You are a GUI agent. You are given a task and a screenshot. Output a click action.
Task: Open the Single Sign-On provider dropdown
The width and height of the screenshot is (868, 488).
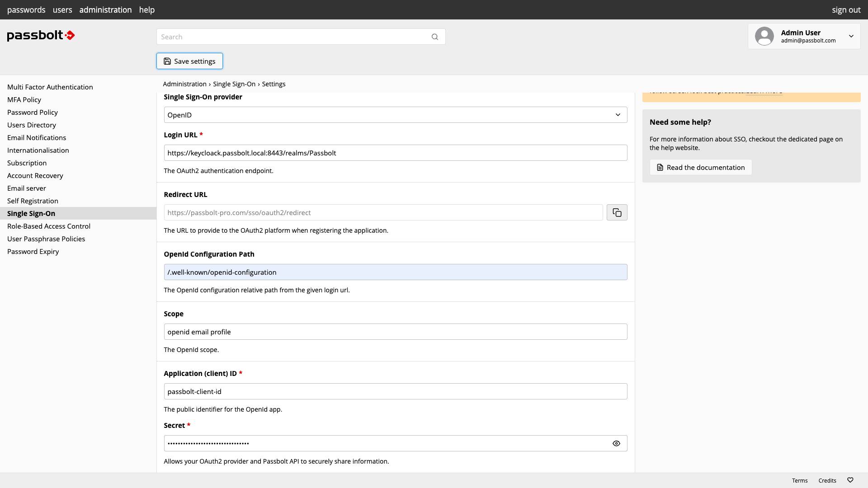pyautogui.click(x=395, y=115)
